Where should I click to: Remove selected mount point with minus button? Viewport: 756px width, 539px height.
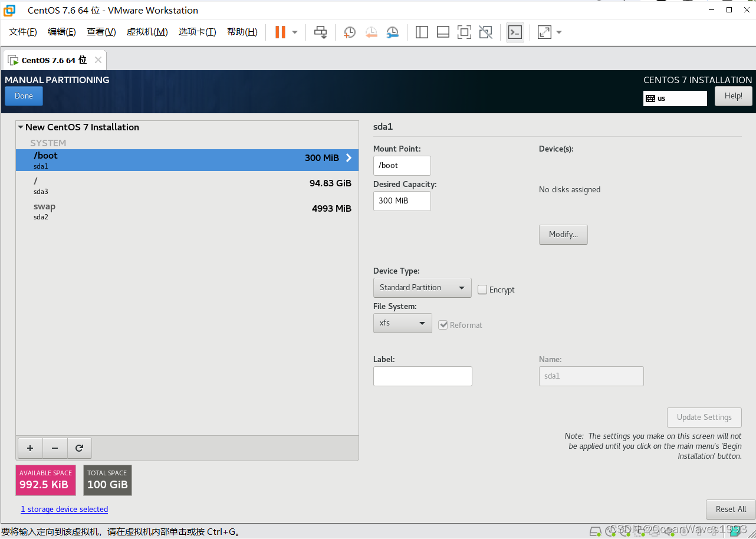[55, 448]
